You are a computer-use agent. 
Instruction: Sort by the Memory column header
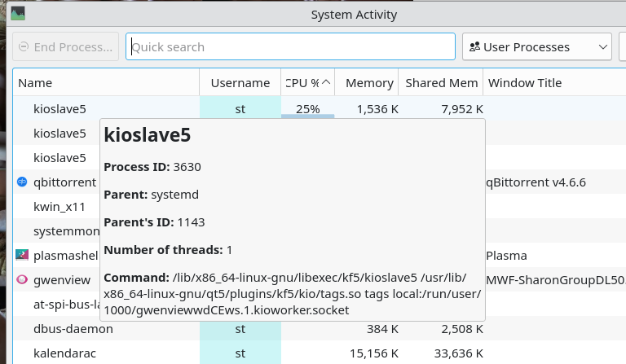click(368, 83)
